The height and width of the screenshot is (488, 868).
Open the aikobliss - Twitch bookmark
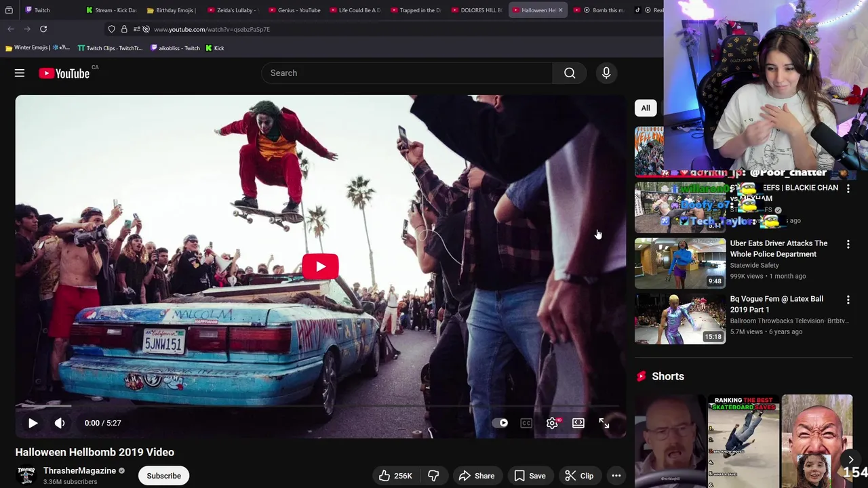pyautogui.click(x=175, y=48)
